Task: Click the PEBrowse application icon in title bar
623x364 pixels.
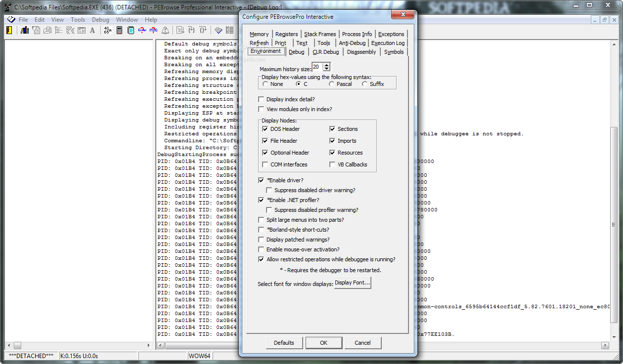Action: 8,7
